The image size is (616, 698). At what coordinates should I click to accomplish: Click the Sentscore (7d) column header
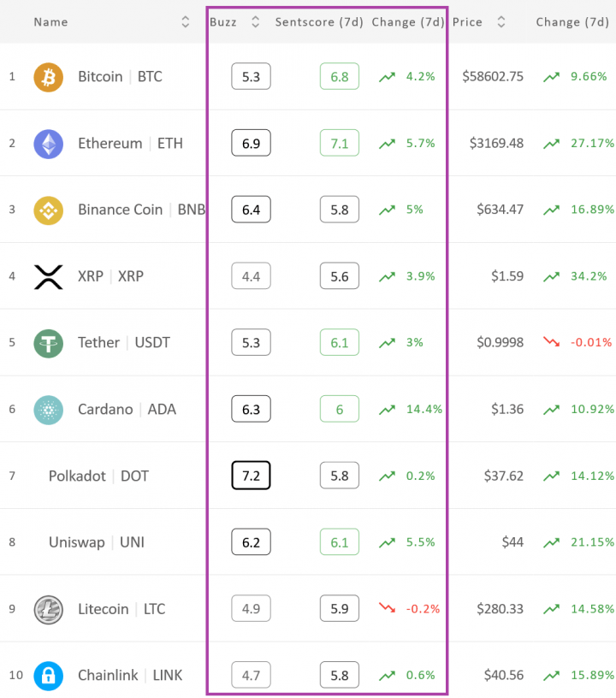click(319, 22)
